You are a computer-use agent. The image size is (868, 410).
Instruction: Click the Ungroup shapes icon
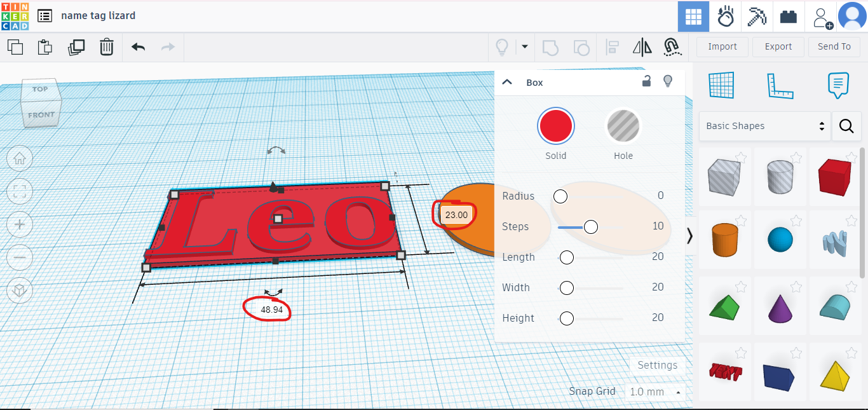pyautogui.click(x=581, y=46)
